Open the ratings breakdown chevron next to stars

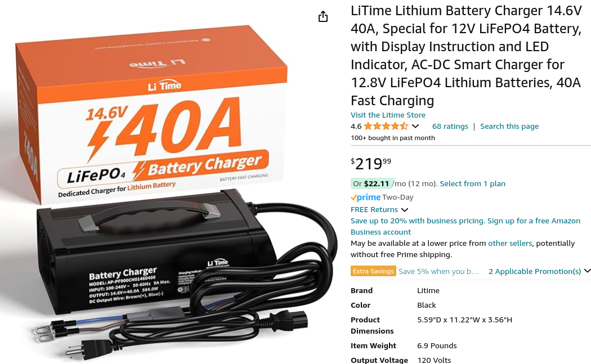pyautogui.click(x=415, y=126)
